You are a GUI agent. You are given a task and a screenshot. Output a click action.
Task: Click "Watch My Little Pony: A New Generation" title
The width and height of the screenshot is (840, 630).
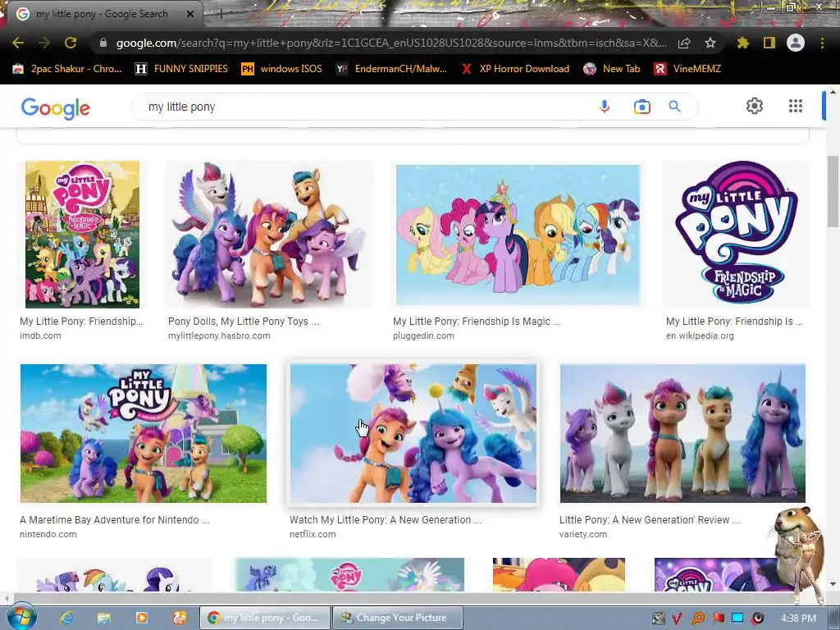pos(386,519)
